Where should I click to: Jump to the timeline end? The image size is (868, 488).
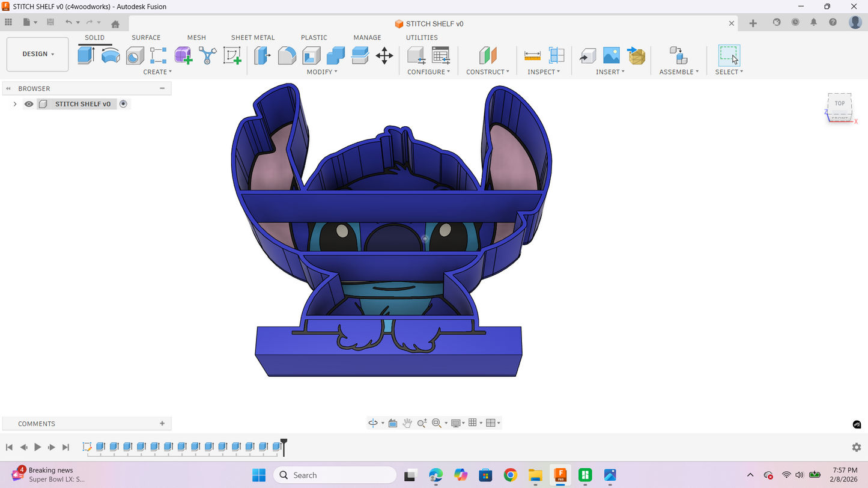click(66, 447)
